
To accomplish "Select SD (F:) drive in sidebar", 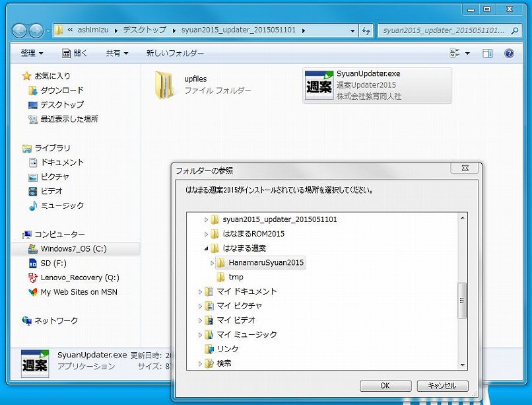I will (54, 263).
